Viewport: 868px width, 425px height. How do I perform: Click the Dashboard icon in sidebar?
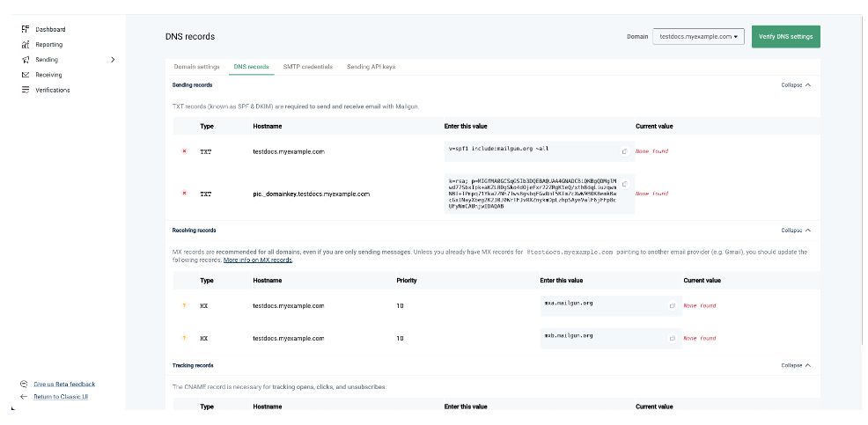point(26,29)
